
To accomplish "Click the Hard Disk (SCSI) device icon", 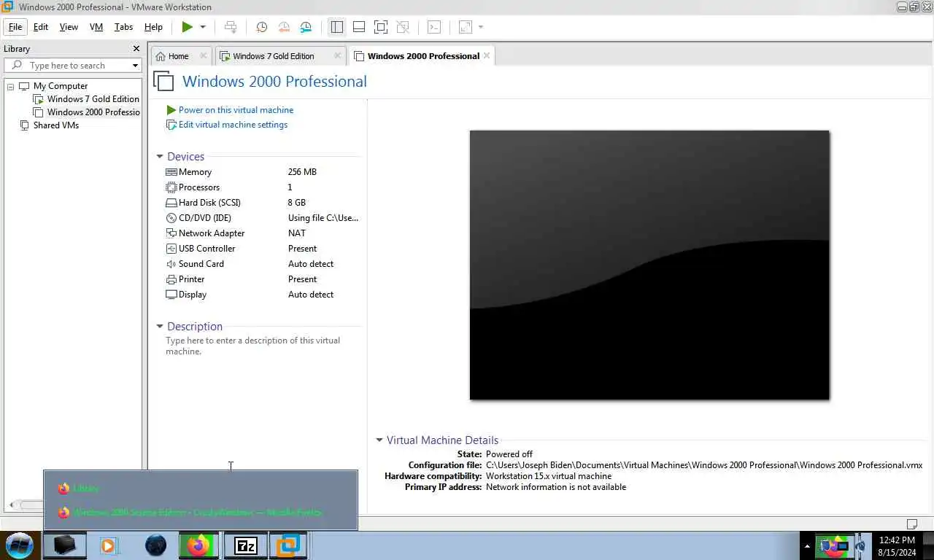I will pyautogui.click(x=171, y=203).
